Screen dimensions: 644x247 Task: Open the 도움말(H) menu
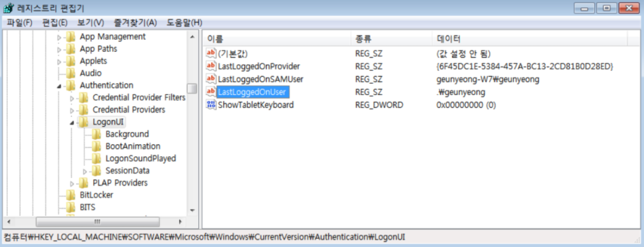point(184,23)
